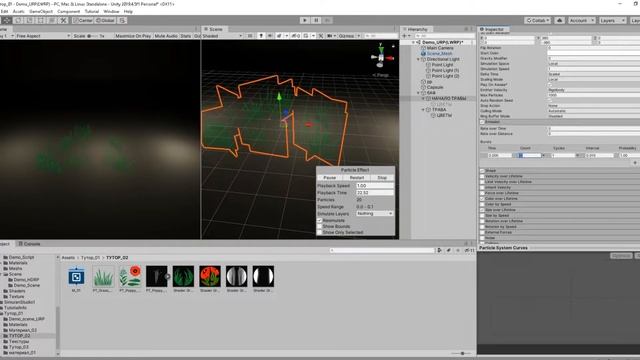Click Stop in Particle Effect panel
Screen dimensions: 640x360
click(382, 178)
